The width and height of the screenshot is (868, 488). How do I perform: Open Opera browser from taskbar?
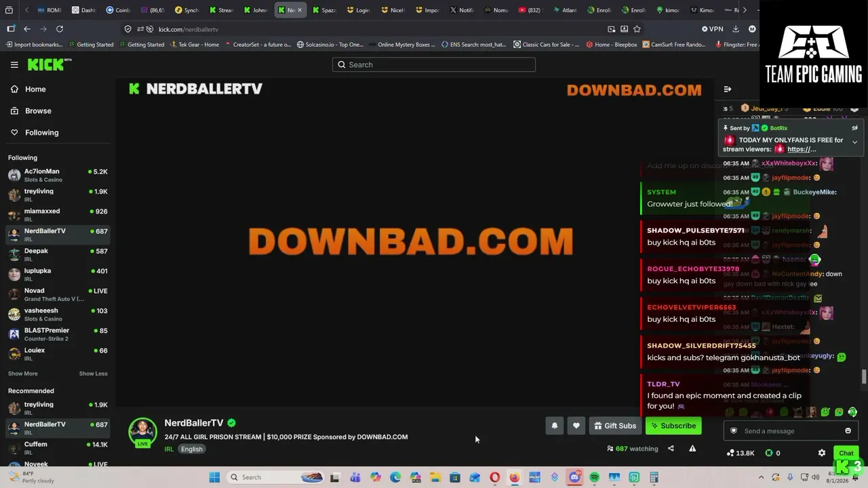(x=494, y=477)
